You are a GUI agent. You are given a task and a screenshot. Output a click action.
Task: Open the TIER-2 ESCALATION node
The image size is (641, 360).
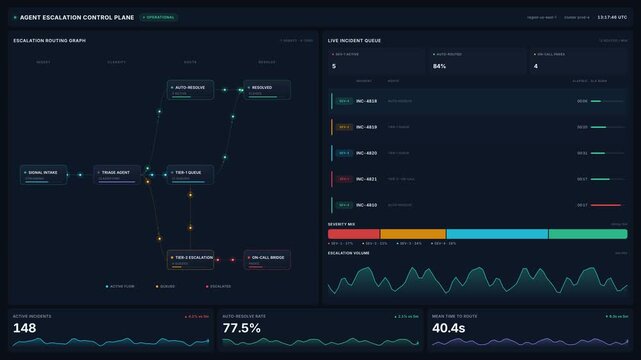[x=191, y=260]
